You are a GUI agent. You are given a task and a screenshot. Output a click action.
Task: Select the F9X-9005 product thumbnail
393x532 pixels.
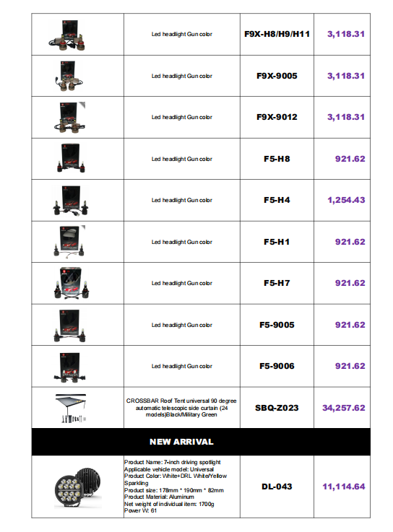pyautogui.click(x=68, y=77)
